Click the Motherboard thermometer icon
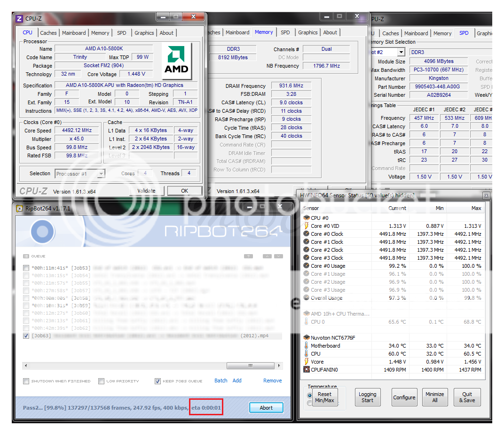Viewport: 504px width, 435px height. [x=306, y=346]
